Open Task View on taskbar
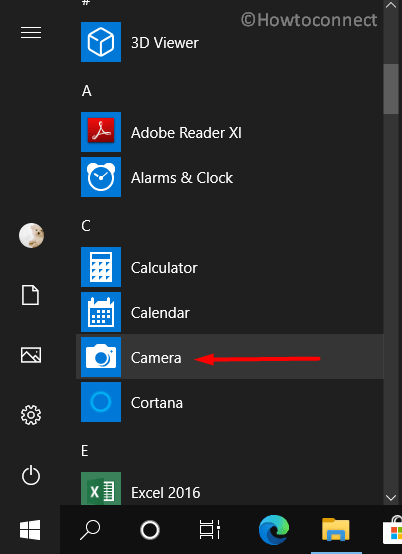The height and width of the screenshot is (554, 402). click(x=209, y=530)
